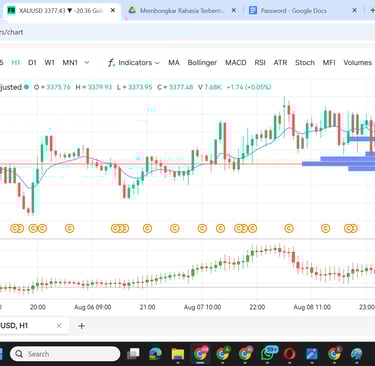375x366 pixels.
Task: Open WhatsApp from the taskbar
Action: click(x=268, y=354)
